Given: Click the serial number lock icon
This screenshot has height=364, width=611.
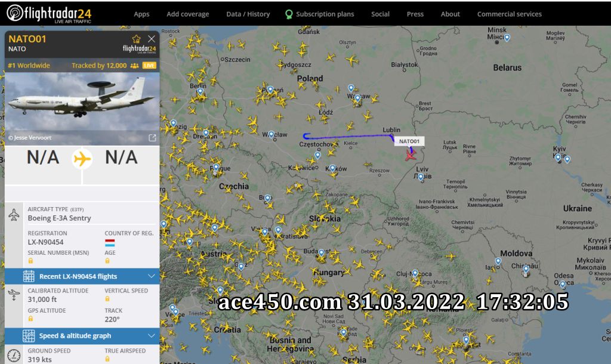Looking at the screenshot, I should [30, 261].
